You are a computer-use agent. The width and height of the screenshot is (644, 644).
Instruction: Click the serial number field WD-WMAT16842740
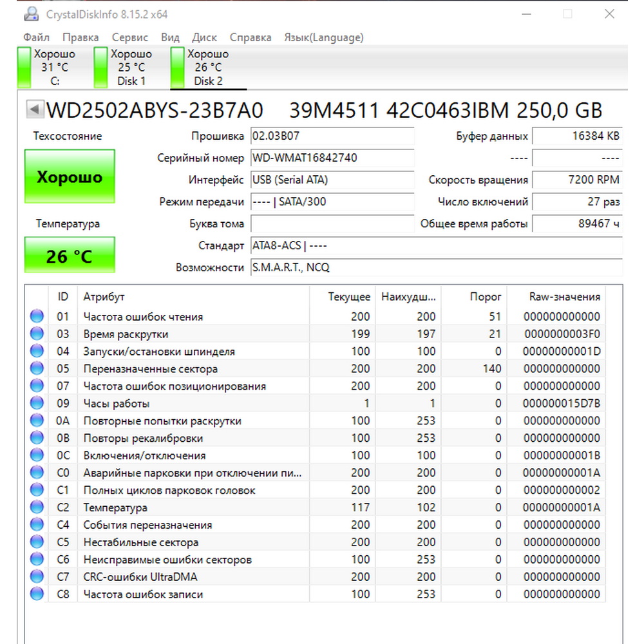pyautogui.click(x=332, y=158)
